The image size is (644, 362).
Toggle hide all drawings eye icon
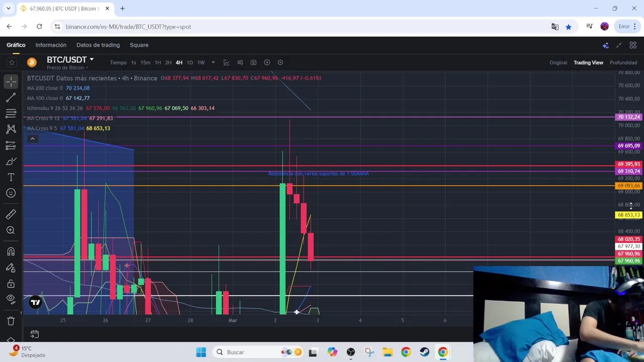click(11, 299)
